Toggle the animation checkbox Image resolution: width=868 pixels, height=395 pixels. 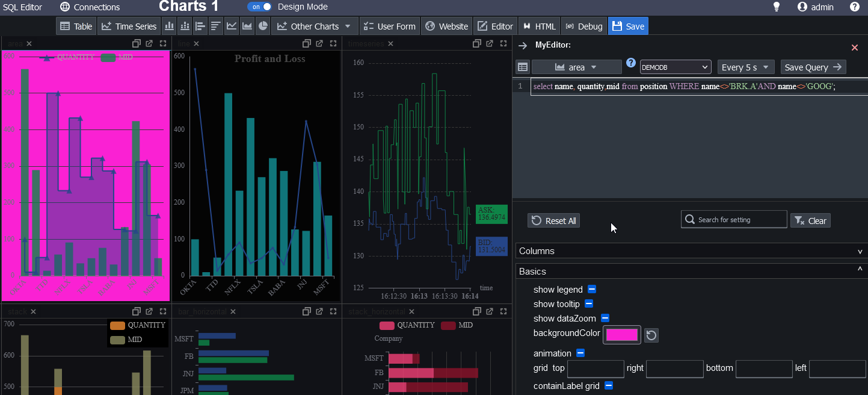tap(580, 353)
